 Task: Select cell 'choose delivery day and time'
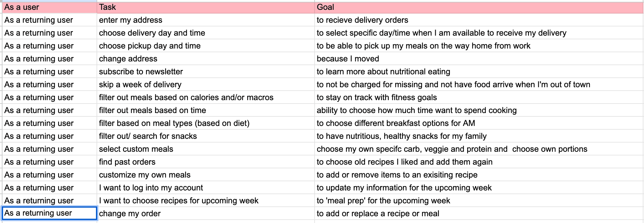click(x=206, y=33)
